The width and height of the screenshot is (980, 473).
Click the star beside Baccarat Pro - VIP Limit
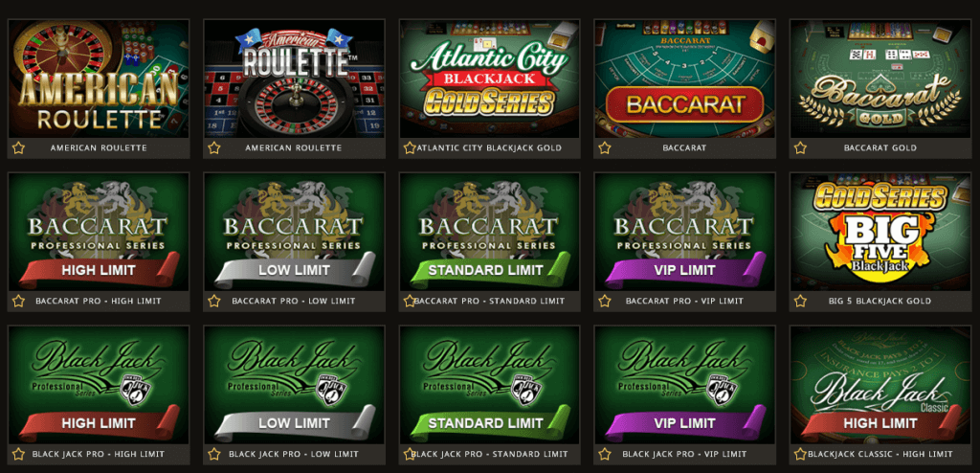605,301
